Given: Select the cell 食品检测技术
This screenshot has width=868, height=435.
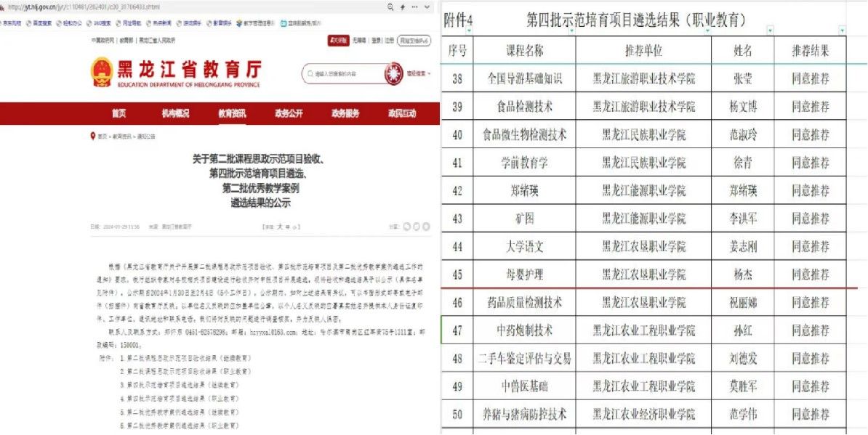Looking at the screenshot, I should (x=525, y=106).
